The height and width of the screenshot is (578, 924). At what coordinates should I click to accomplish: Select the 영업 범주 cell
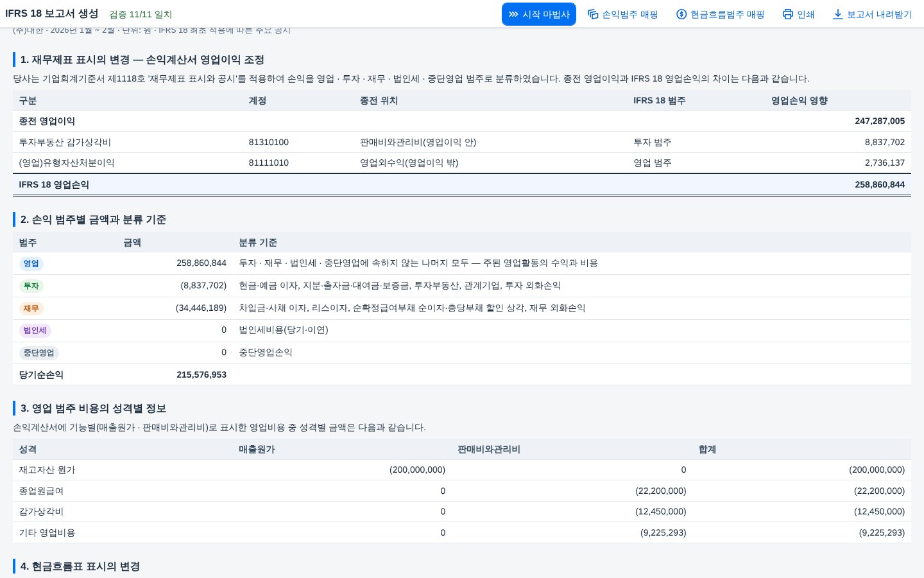tap(653, 162)
